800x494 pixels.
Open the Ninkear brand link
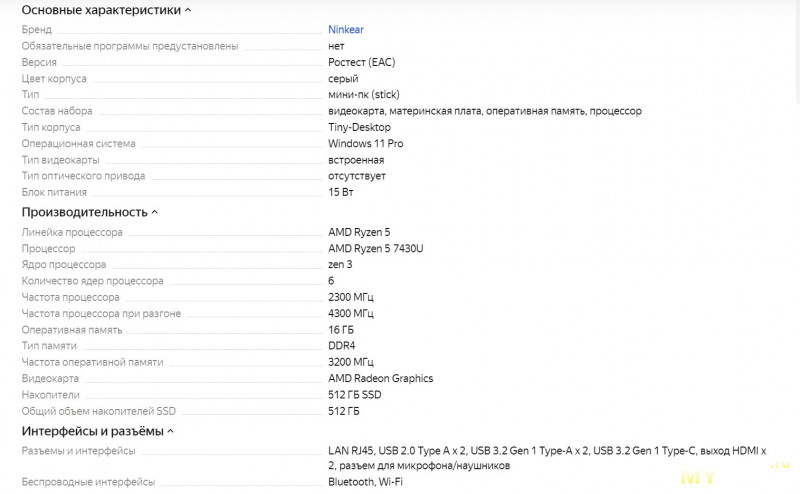coord(346,30)
